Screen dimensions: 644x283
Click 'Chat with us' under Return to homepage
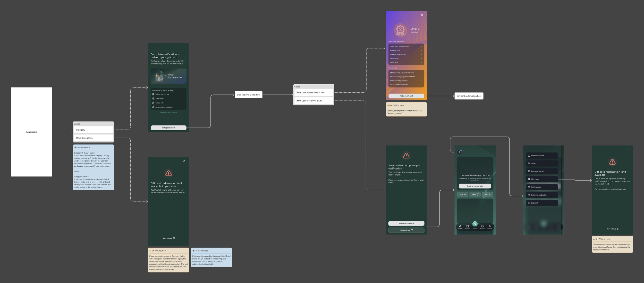coord(406,230)
